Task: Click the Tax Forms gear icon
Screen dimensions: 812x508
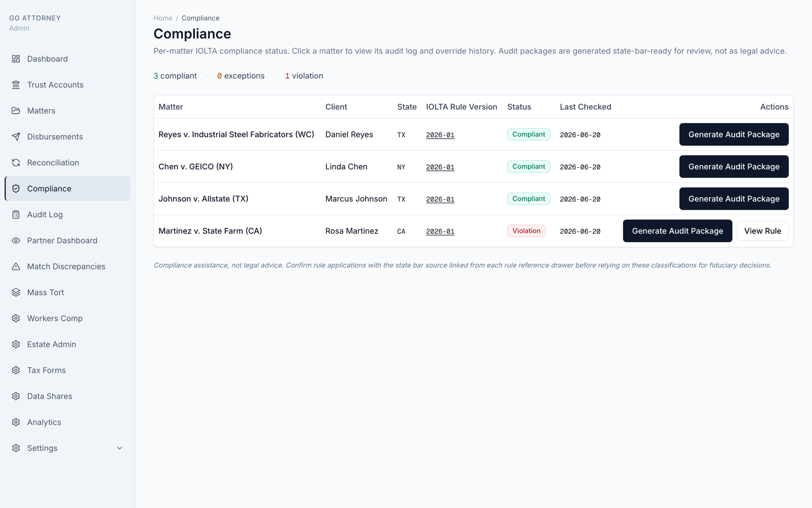Action: [x=16, y=370]
